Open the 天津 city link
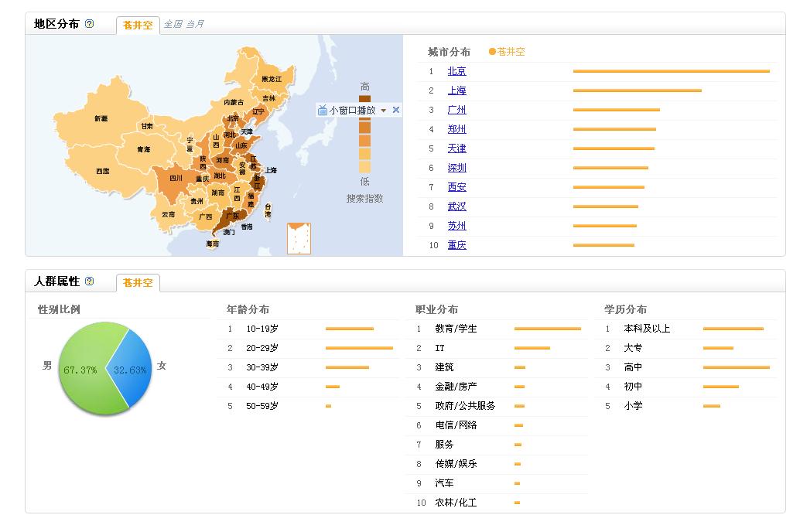 [x=456, y=148]
